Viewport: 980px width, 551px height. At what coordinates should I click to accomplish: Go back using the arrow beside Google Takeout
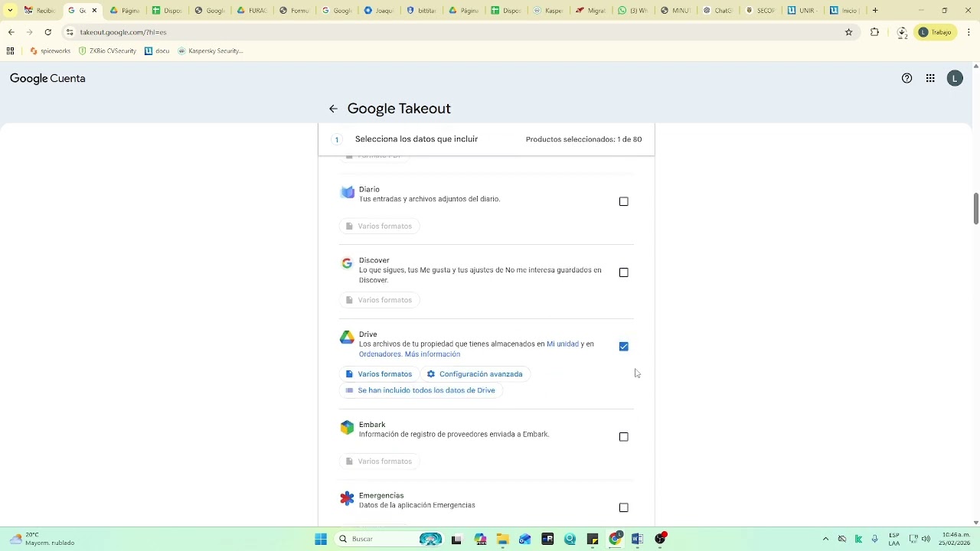click(x=333, y=109)
